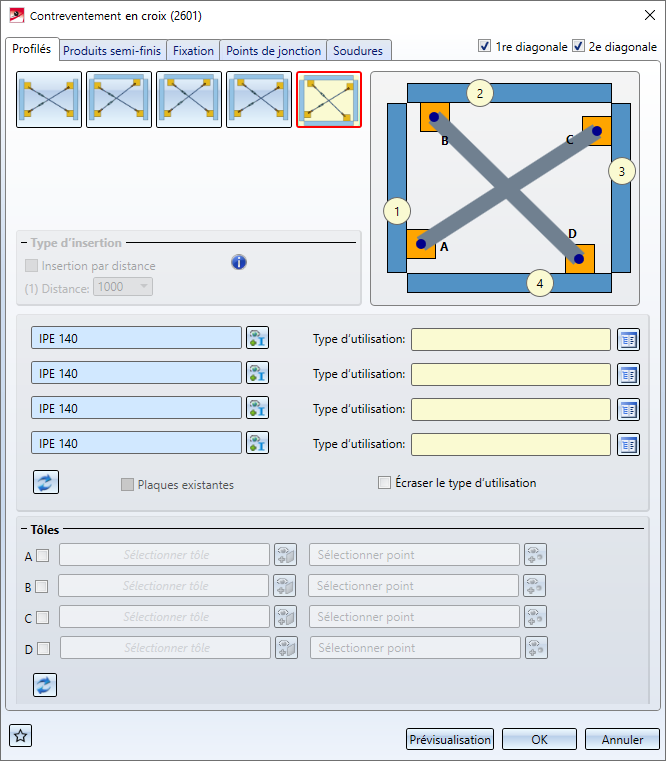The image size is (666, 761).
Task: Click select plate icon in row D
Action: click(287, 648)
